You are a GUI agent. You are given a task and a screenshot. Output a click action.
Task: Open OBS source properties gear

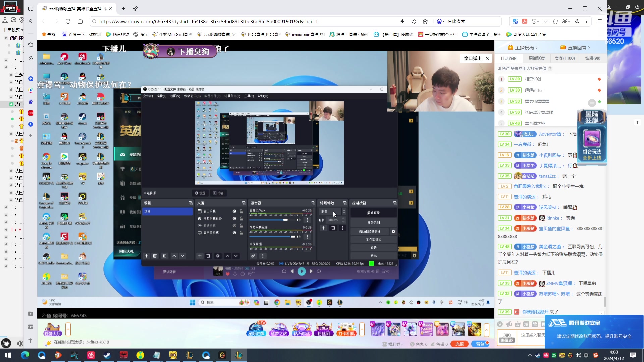[218, 256]
